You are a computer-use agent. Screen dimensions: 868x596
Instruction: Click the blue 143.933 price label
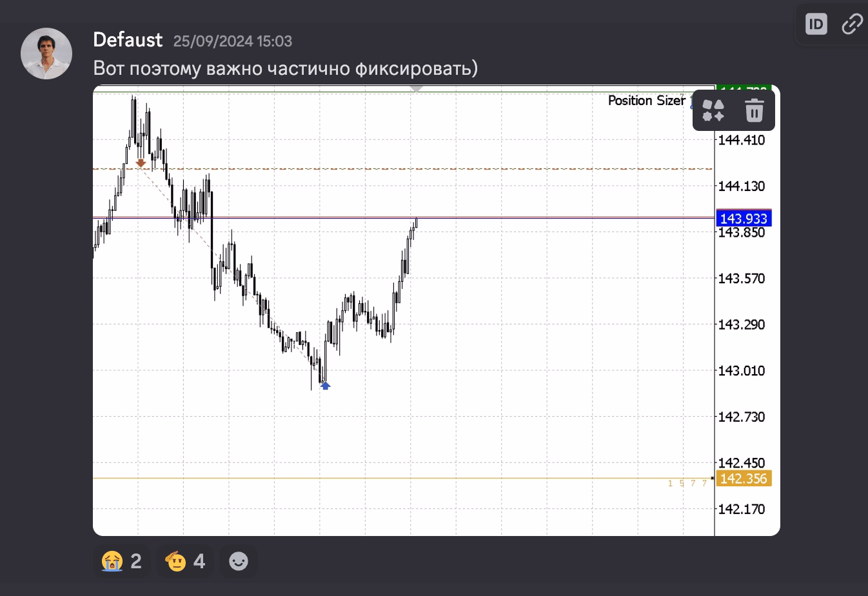coord(744,219)
